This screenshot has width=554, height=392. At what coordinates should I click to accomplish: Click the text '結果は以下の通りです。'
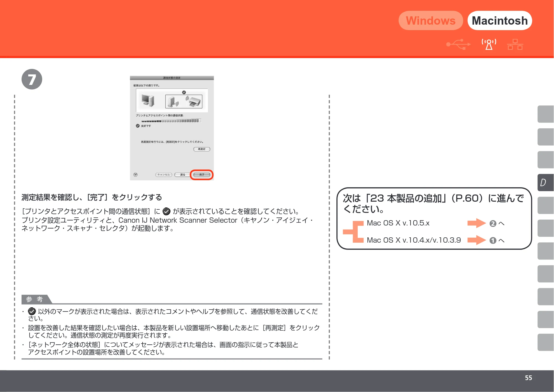click(x=146, y=85)
